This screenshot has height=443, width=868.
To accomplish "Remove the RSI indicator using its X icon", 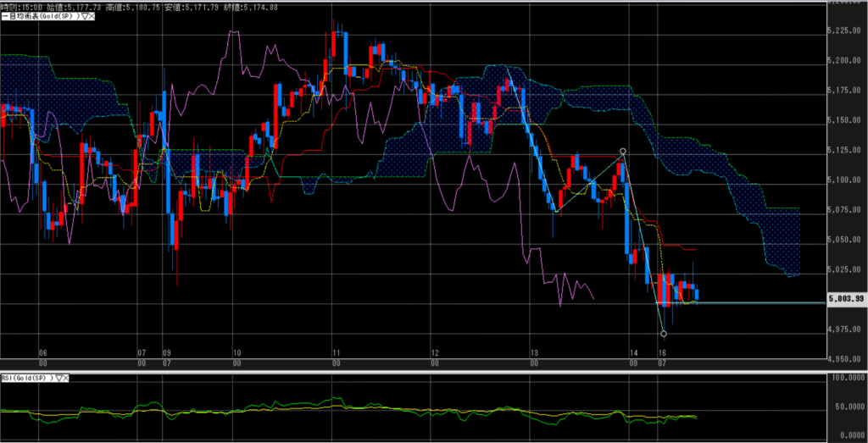I will 66,378.
